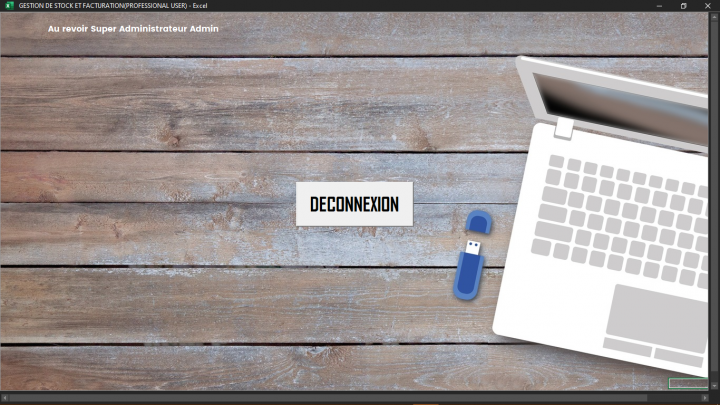
Task: Click the window title 'GESTION DE STOCK ET FACTURATION'
Action: coord(100,5)
